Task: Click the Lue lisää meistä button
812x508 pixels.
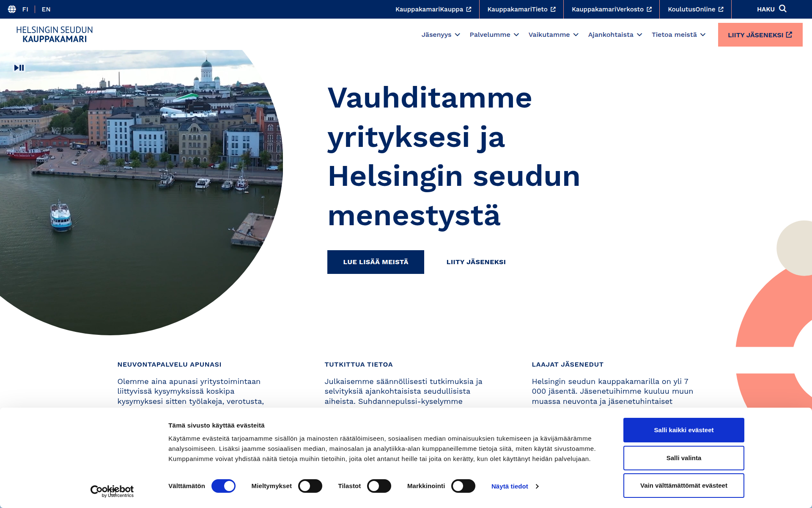Action: [376, 262]
